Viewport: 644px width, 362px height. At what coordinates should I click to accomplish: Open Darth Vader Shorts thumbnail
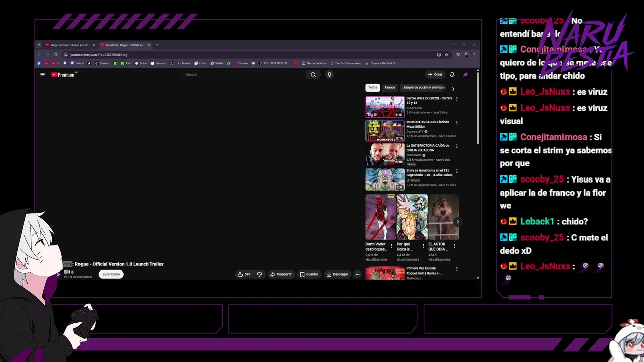(x=380, y=217)
